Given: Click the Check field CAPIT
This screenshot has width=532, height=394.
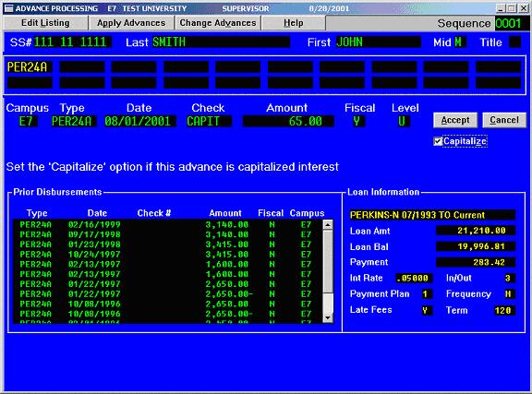Looking at the screenshot, I should point(209,121).
